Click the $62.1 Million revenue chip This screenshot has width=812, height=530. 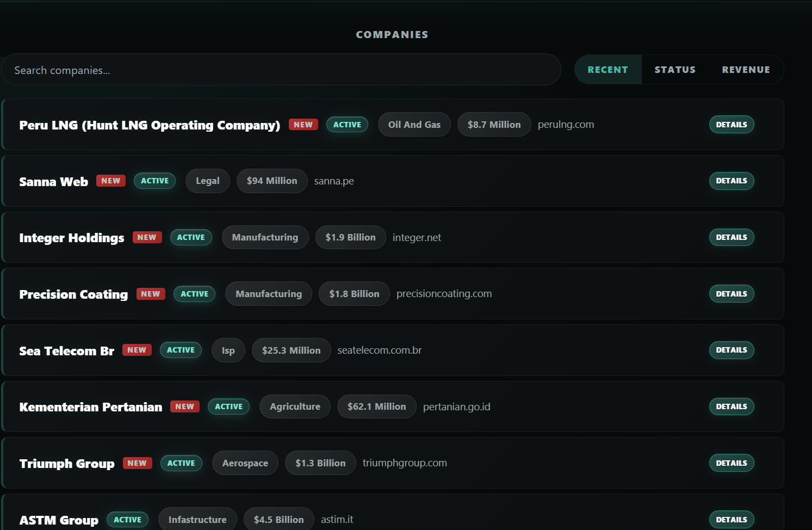tap(376, 406)
